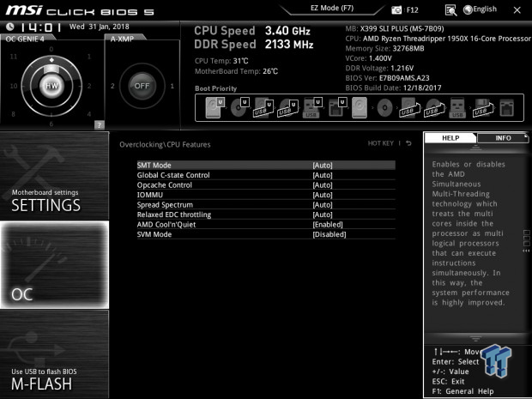
Task: Select the UEFI USB CD/DVD boot icon
Action: pos(288,107)
